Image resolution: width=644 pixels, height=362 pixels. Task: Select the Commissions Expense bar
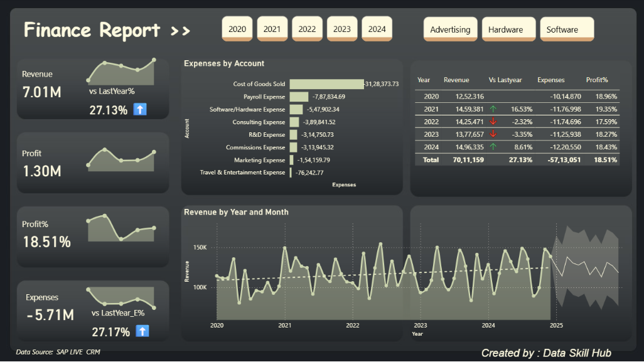click(293, 147)
